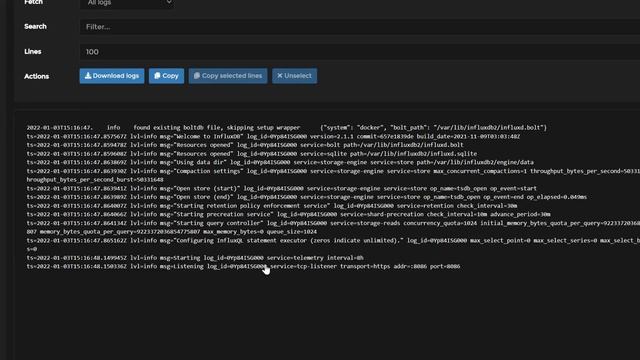Select log line "Listening" on port 8086
This screenshot has height=360, width=640.
[243, 267]
